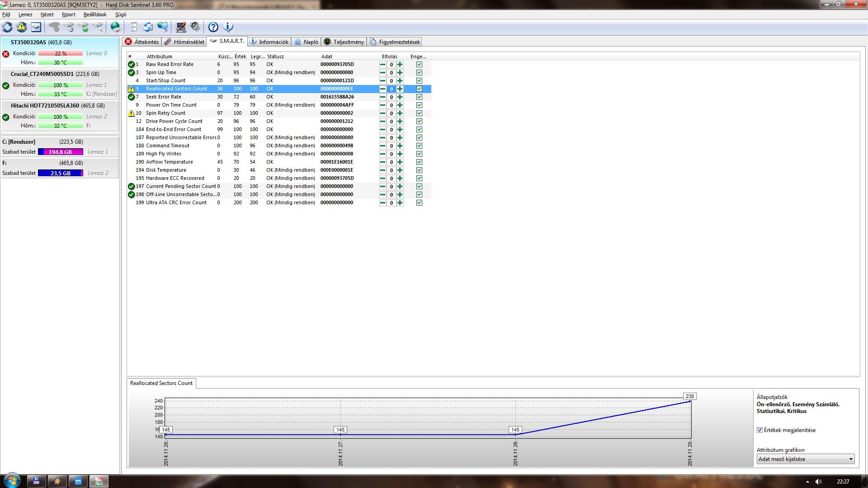Click the speaker sound toolbar icon
The image size is (868, 488).
[x=195, y=27]
